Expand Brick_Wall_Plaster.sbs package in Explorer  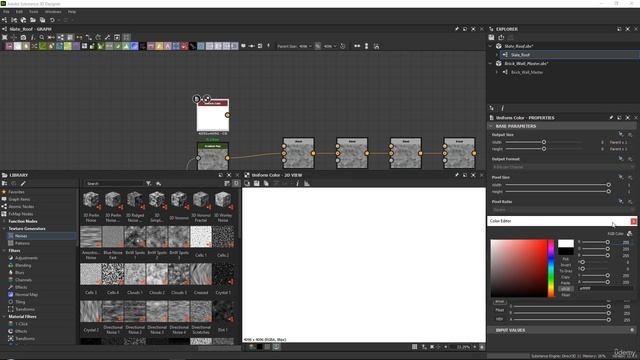click(491, 64)
